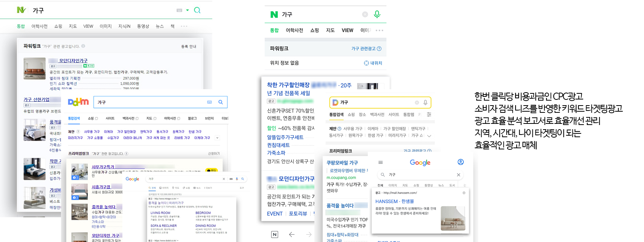Expand more Naver desktop tabs via ellipsis
This screenshot has width=644, height=242.
(184, 26)
